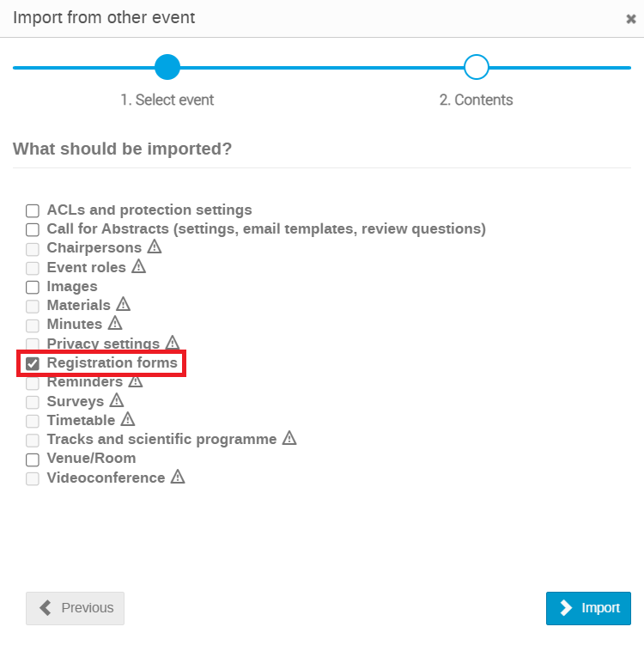Screen dimensions: 644x645
Task: Click the Import button
Action: click(x=588, y=608)
